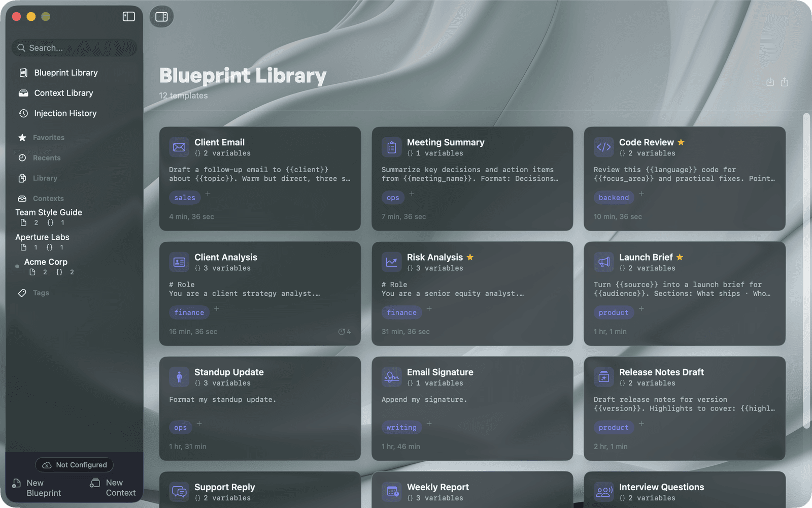Open Injection History in sidebar

click(x=65, y=113)
